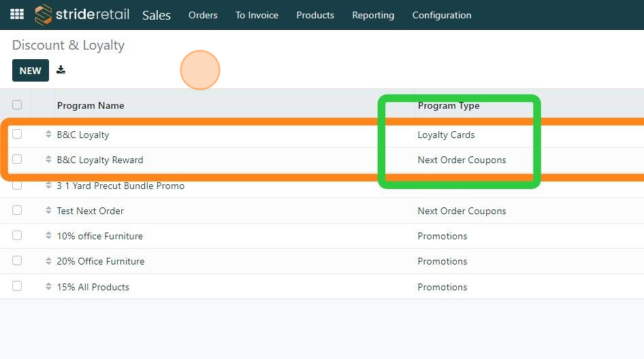Click drag handle for 15% All Products

click(48, 287)
